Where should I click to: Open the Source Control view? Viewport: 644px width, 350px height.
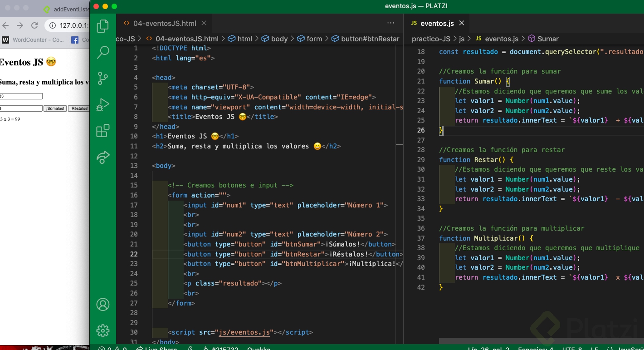click(103, 79)
